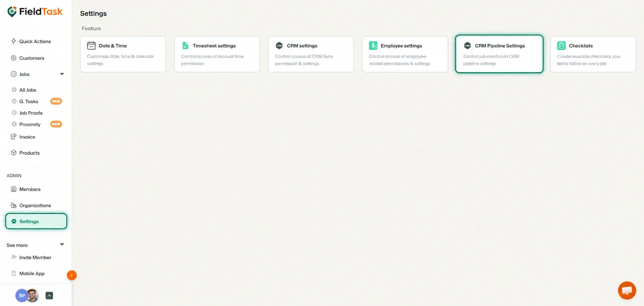Collapse the Jobs submenu with its arrow

coord(62,74)
